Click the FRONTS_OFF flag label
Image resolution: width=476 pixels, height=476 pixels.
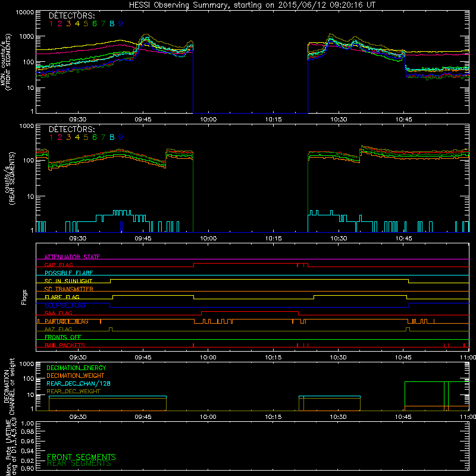[63, 337]
